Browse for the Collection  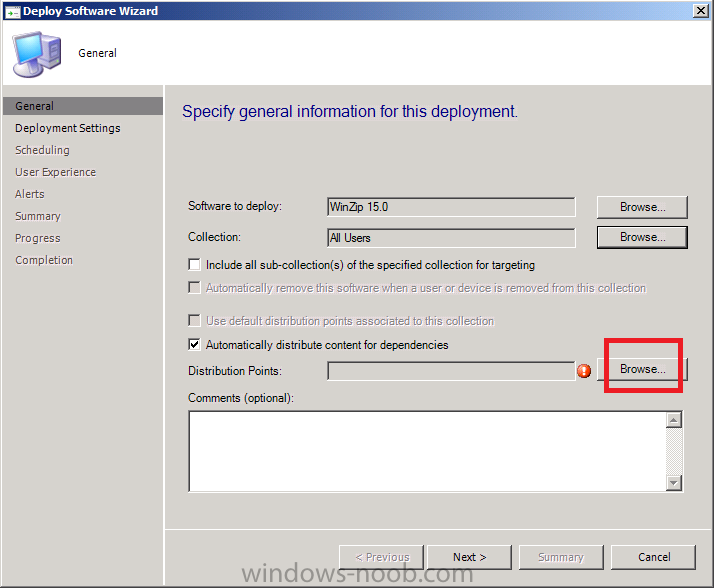click(642, 237)
